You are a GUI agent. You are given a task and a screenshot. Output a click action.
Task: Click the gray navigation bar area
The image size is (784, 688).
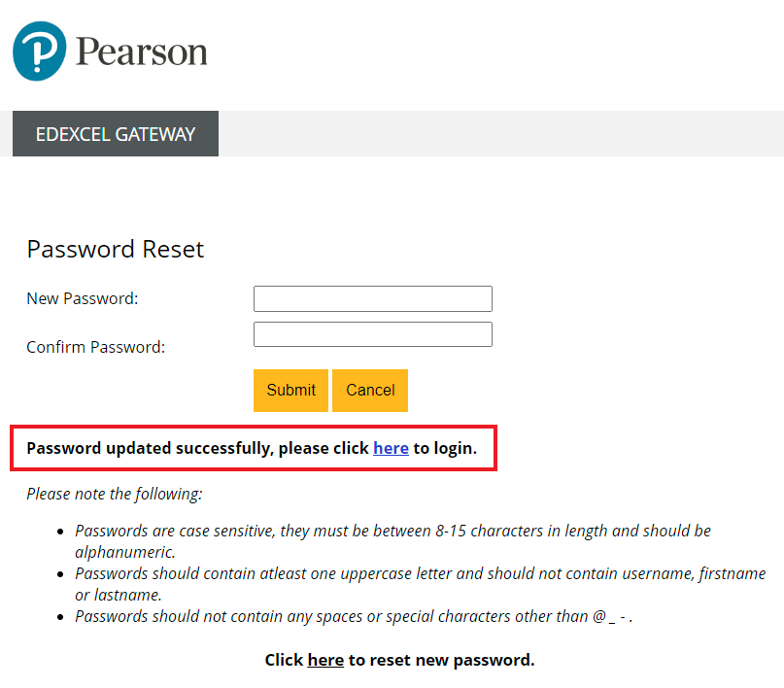486,133
